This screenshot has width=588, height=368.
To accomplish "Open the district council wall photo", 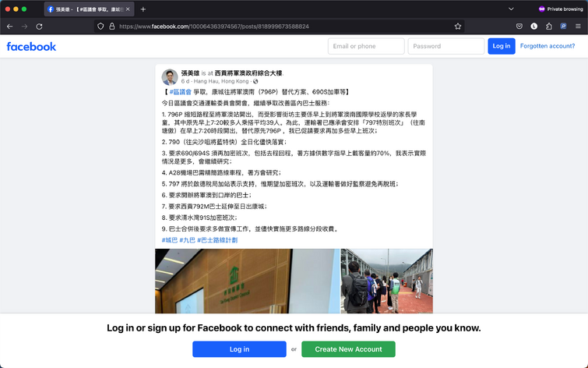I will pyautogui.click(x=247, y=281).
